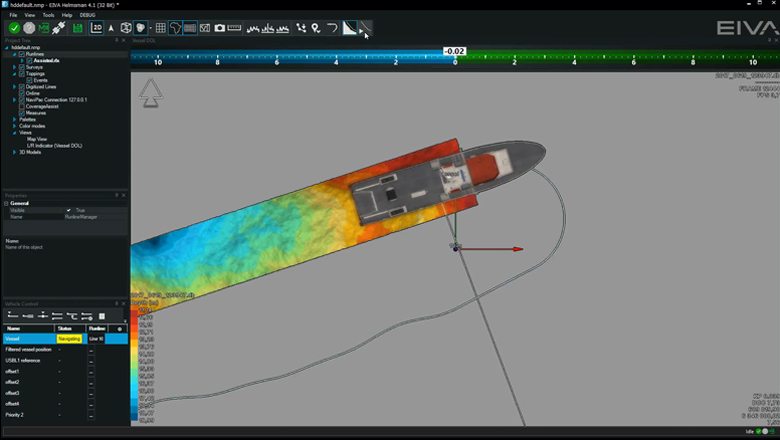Click the grid table Vehicle Control icon
Viewport: 780px width, 440px height.
click(x=102, y=316)
